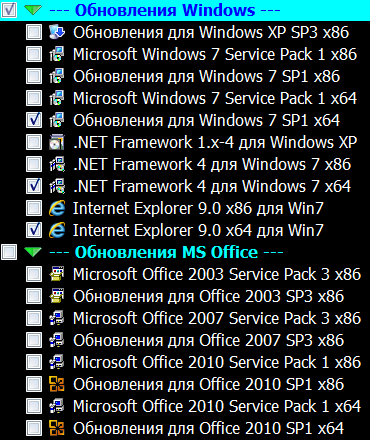This screenshot has width=370, height=440.
Task: Select Microsoft Windows 7 Service Pack 1 x64 entry
Action: (215, 98)
